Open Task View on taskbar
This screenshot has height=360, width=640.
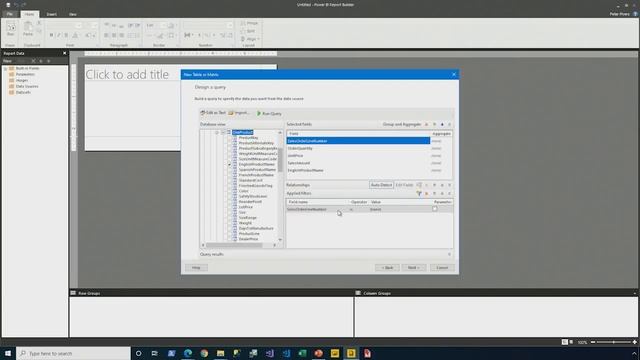[x=155, y=353]
